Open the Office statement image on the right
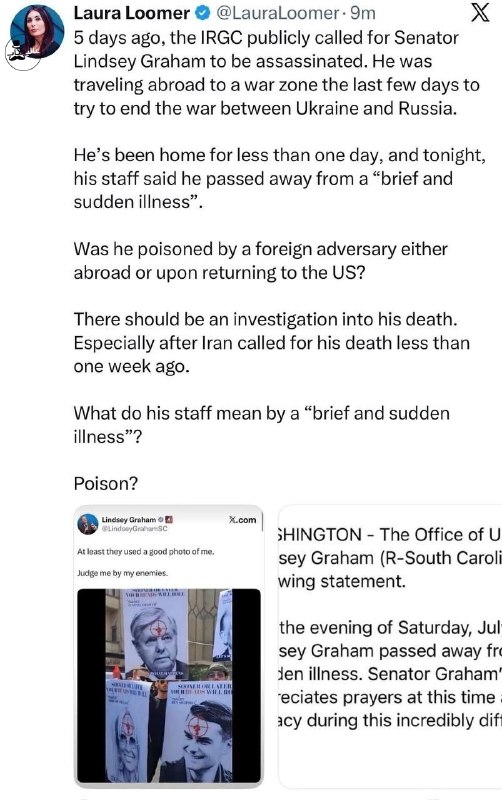Screen dimensions: 502x800 coord(390,646)
